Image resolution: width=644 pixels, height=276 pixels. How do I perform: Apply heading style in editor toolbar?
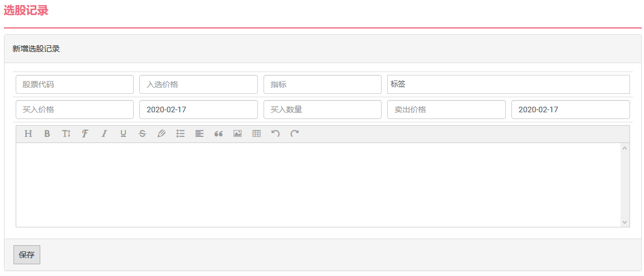(x=28, y=134)
